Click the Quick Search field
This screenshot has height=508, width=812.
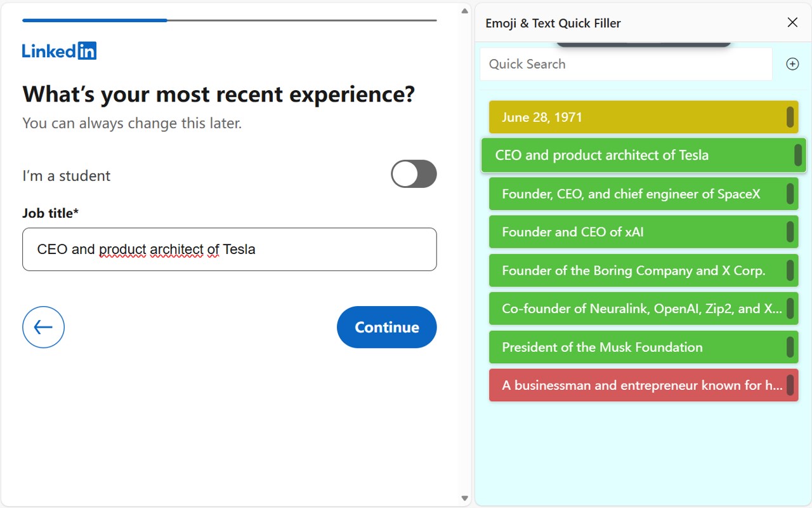click(625, 64)
